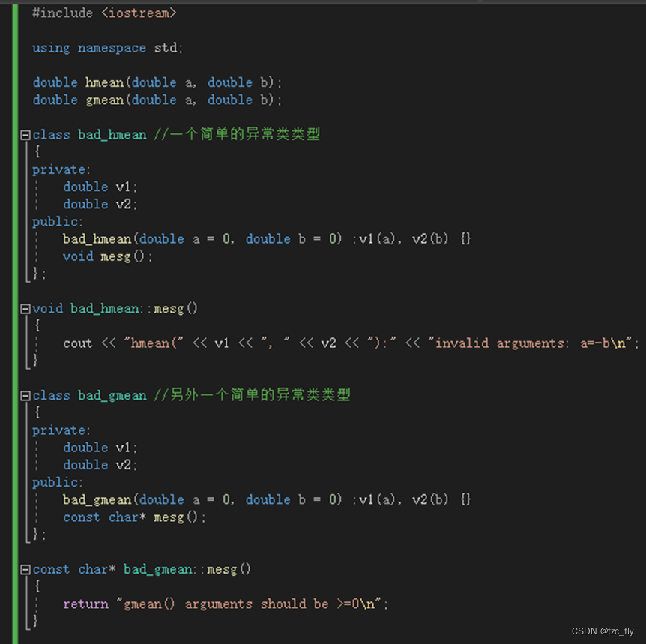
Task: Click the cout statement with hmean message
Action: (x=351, y=343)
